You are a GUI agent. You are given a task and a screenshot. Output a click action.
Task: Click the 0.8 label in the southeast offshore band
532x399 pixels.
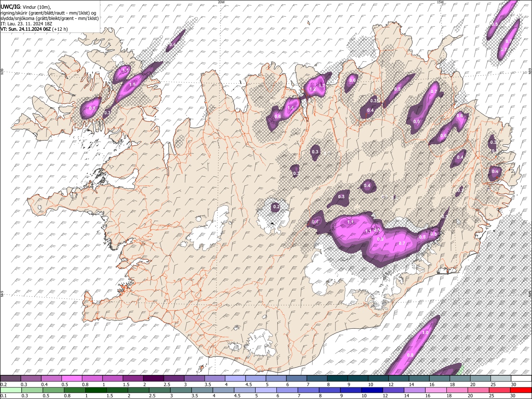pyautogui.click(x=410, y=355)
